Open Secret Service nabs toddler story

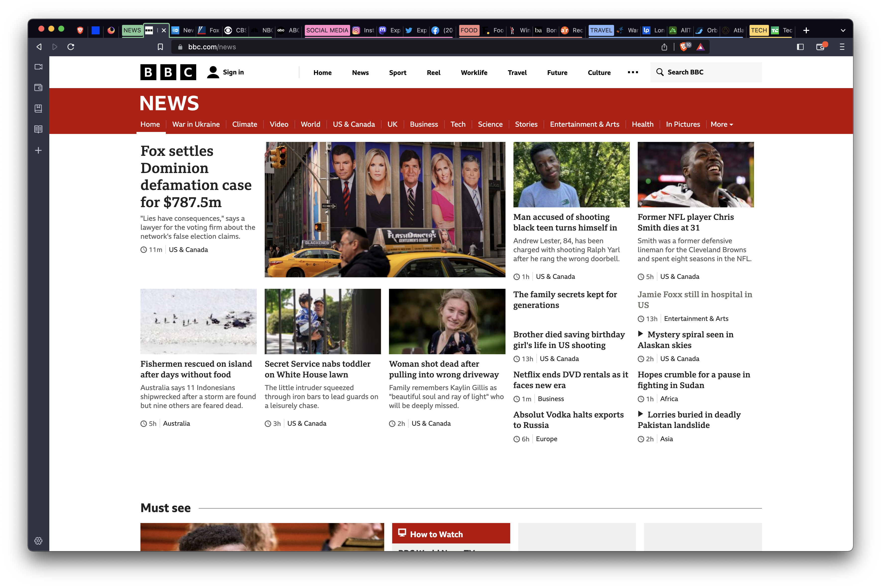(317, 369)
